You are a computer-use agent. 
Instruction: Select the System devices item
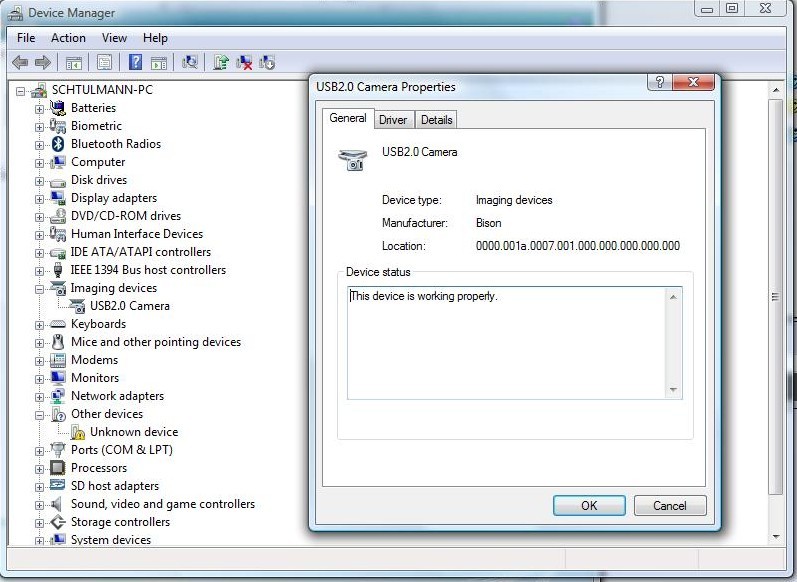[x=111, y=540]
